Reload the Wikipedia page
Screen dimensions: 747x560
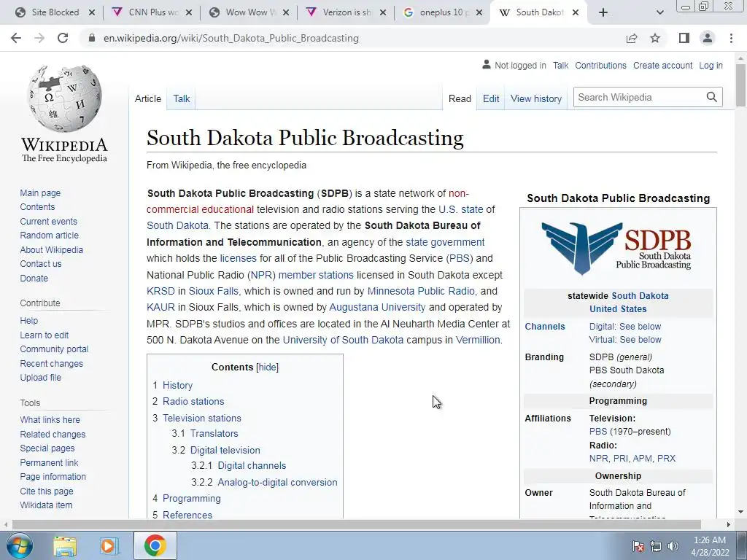63,38
